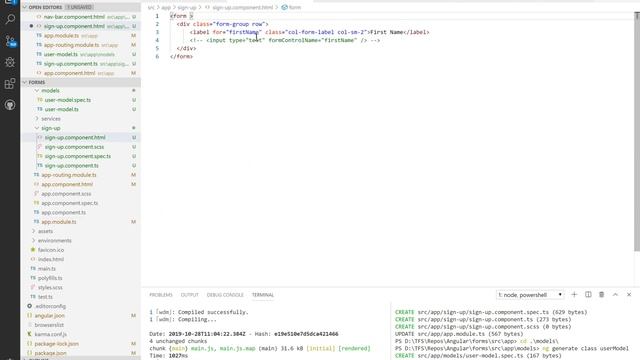Viewport: 640px width, 360px height.
Task: Open app.component.html in explorer tree
Action: 80,184
